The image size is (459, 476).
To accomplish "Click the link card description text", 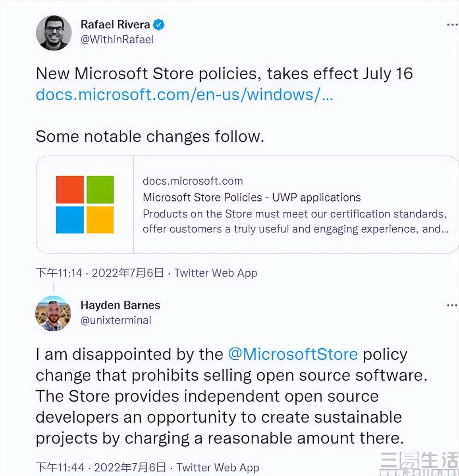I will (295, 221).
